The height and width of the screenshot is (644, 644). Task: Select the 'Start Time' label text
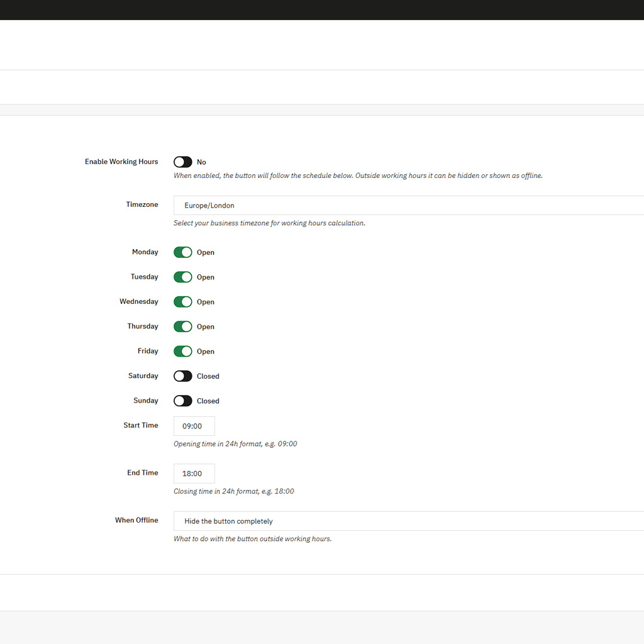point(140,425)
